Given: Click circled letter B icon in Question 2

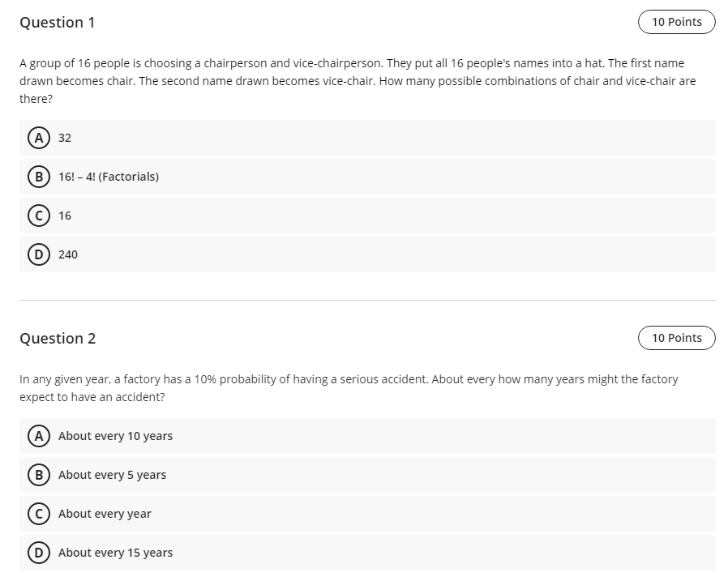Looking at the screenshot, I should click(38, 475).
